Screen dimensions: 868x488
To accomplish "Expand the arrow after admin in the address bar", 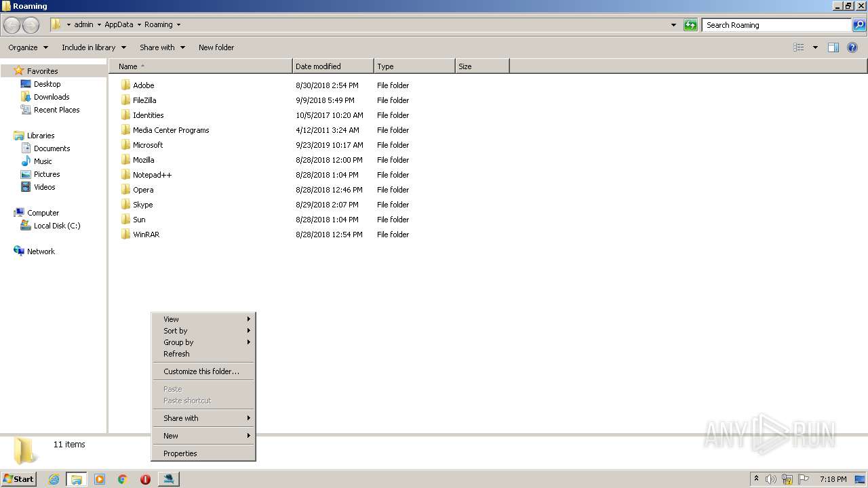I will pos(99,24).
